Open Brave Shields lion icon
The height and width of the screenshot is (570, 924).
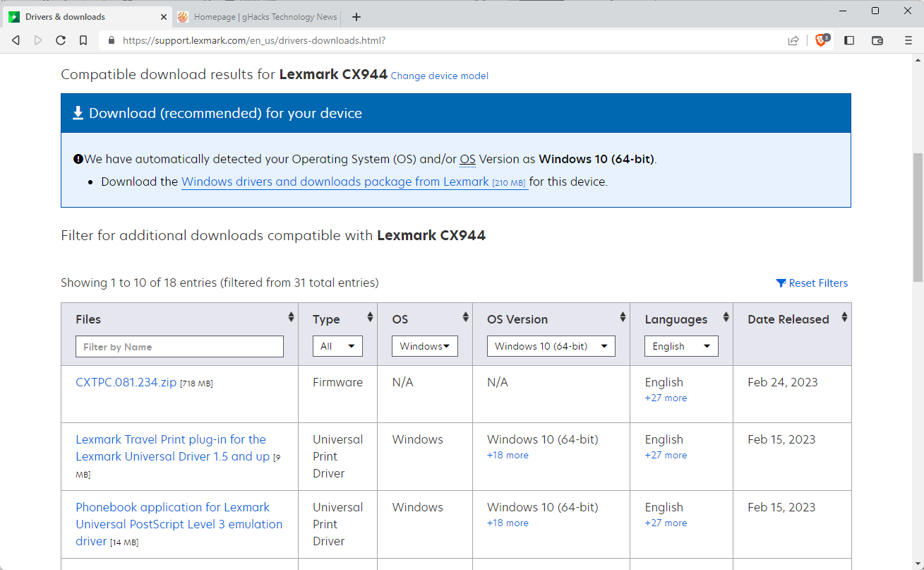[x=821, y=40]
